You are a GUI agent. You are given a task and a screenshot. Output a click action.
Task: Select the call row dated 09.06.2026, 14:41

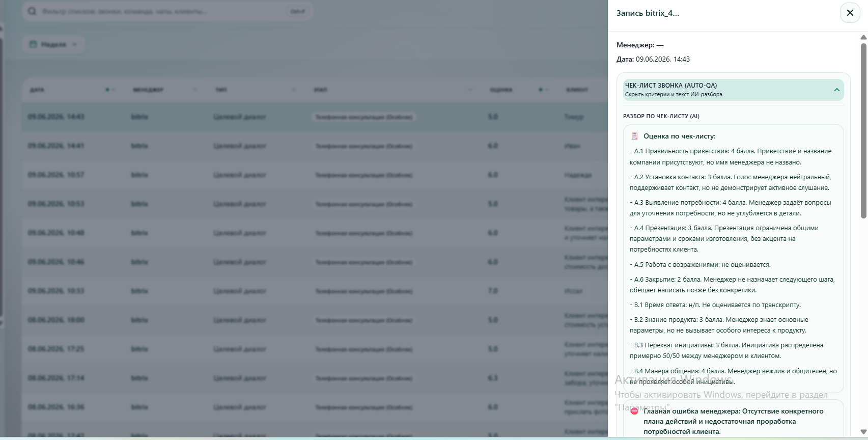[x=315, y=146]
